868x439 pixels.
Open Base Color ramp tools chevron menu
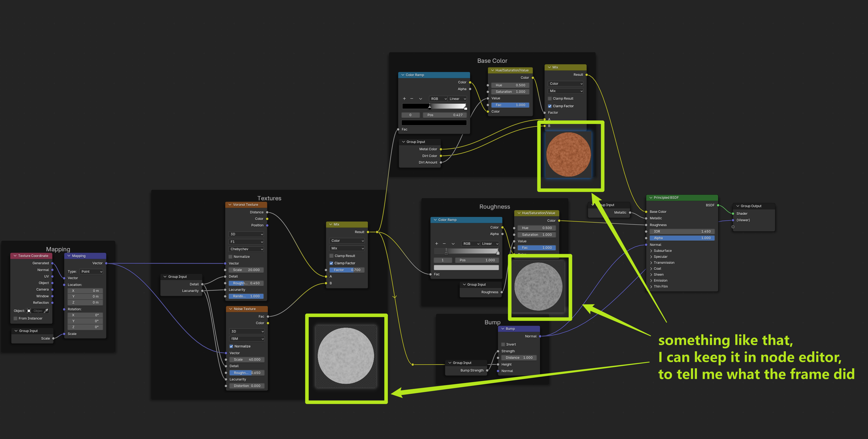[x=420, y=99]
